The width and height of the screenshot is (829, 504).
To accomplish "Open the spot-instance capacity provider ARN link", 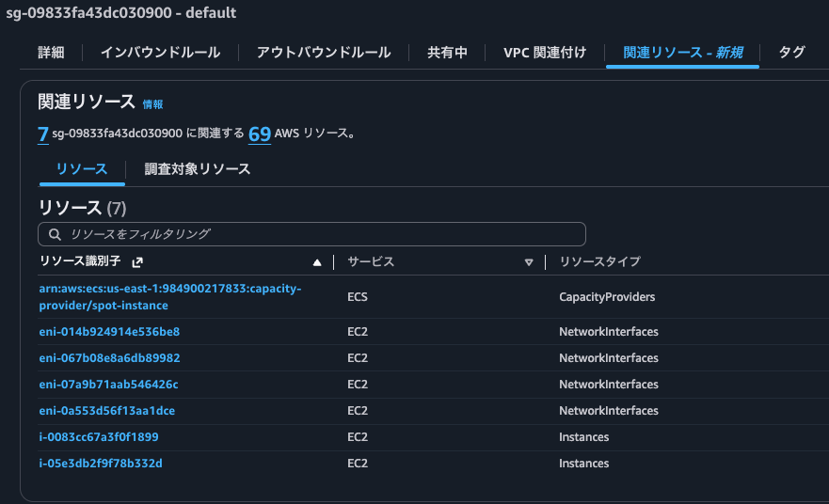I will [170, 297].
